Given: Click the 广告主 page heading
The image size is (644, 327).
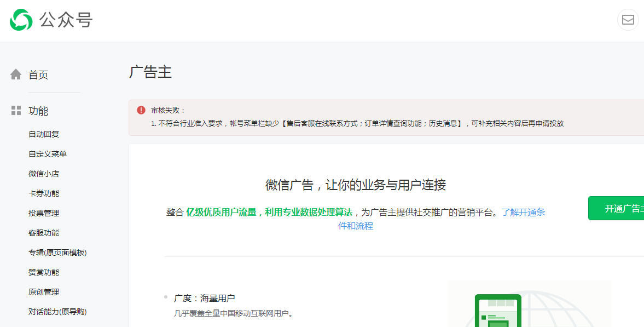Looking at the screenshot, I should point(150,72).
